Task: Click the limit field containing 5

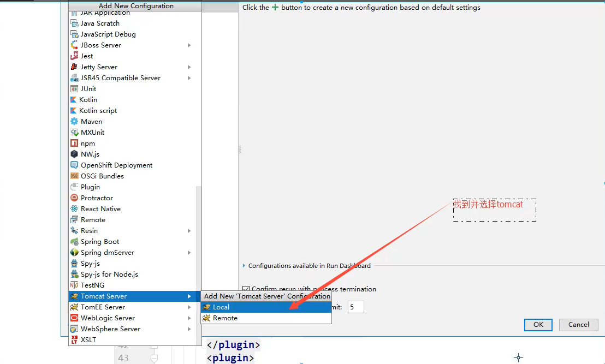Action: click(356, 307)
